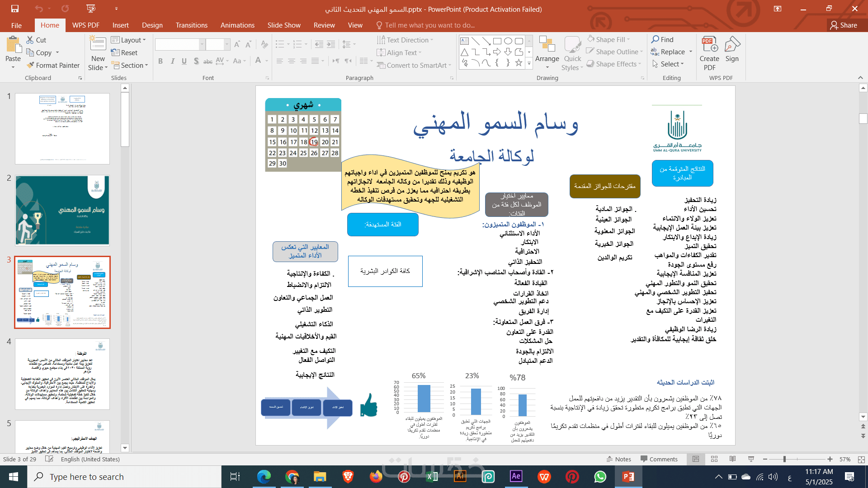Open the WhatsApp taskbar icon
Viewport: 868px width, 488px height.
coord(600,477)
